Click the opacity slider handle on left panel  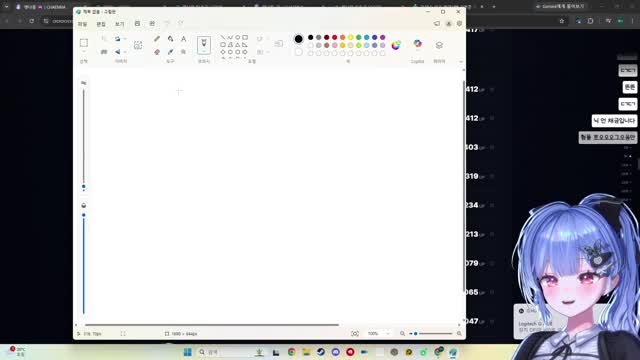click(84, 215)
